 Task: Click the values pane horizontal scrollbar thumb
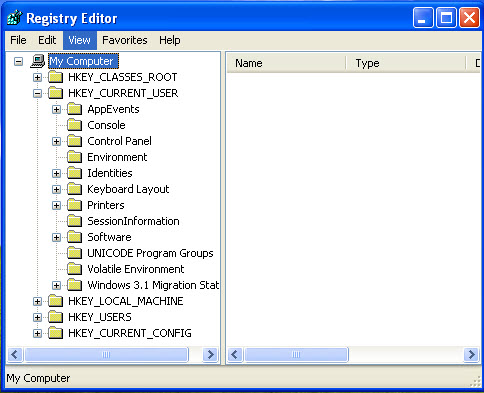296,354
